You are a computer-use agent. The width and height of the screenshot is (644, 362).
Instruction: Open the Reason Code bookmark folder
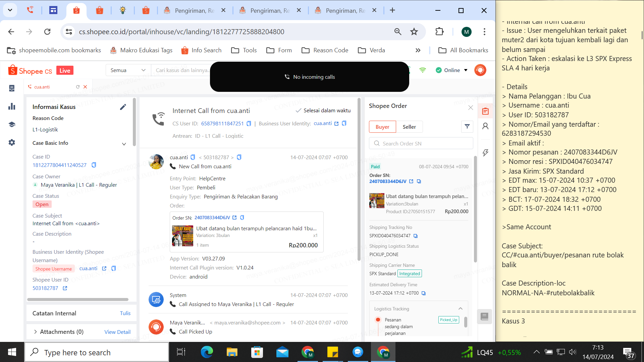coord(325,50)
